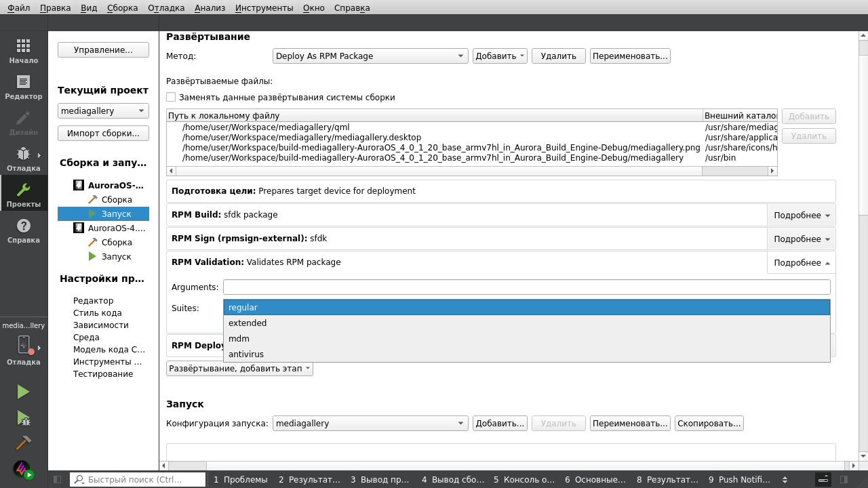
Task: Click the green Run button in sidebar
Action: tap(23, 392)
